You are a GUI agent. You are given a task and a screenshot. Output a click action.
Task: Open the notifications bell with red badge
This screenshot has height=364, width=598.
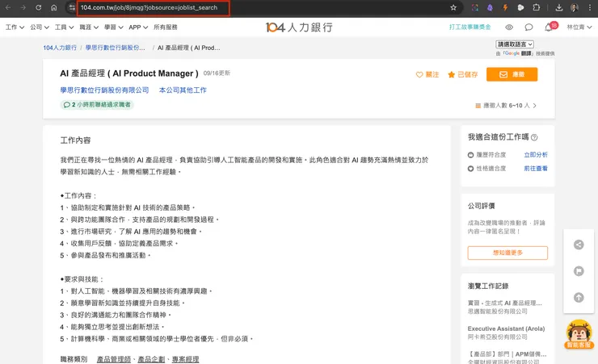click(550, 27)
